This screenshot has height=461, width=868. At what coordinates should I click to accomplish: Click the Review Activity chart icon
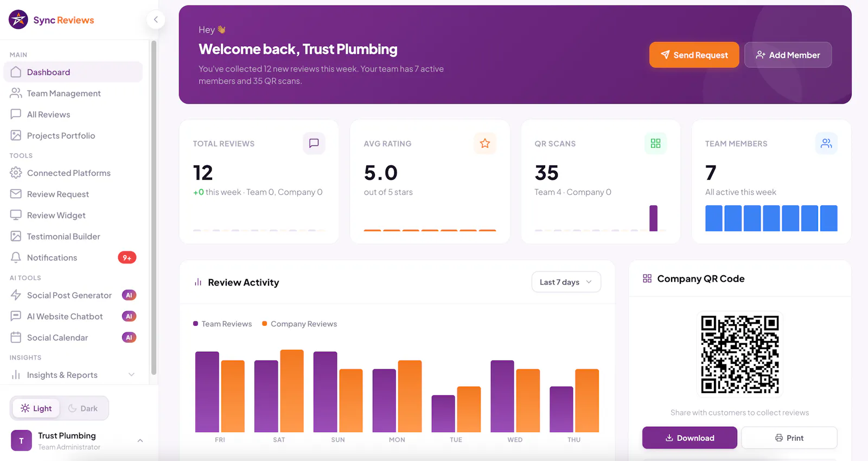pos(198,282)
